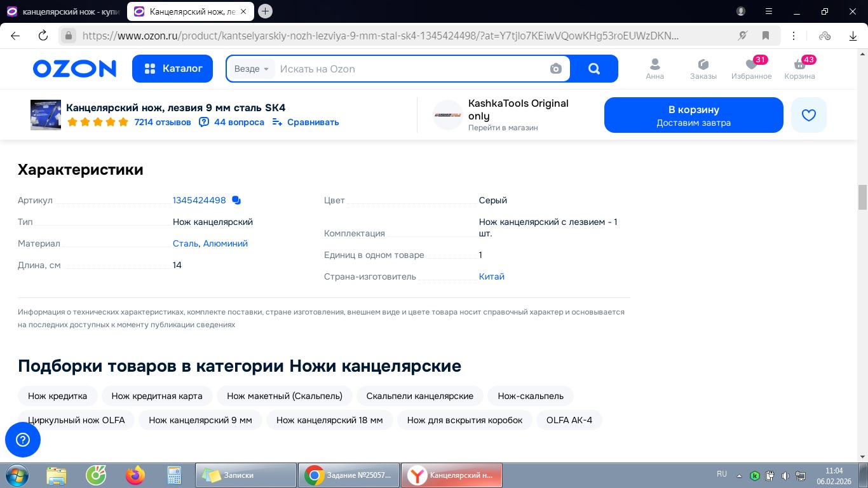Click the page vertical scrollbar thumb
The width and height of the screenshot is (868, 488).
862,197
